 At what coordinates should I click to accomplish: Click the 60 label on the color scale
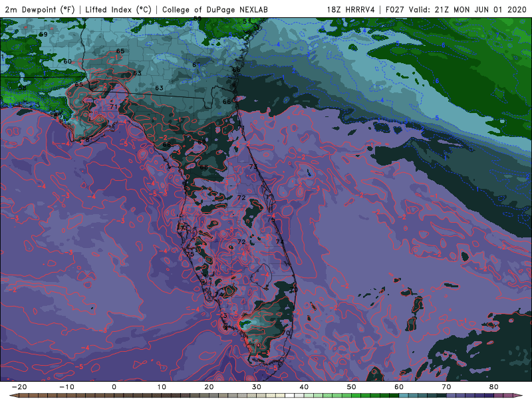pos(399,387)
